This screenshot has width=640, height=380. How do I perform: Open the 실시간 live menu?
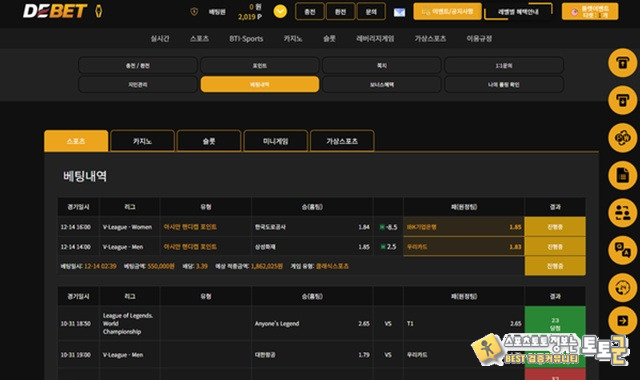[160, 38]
